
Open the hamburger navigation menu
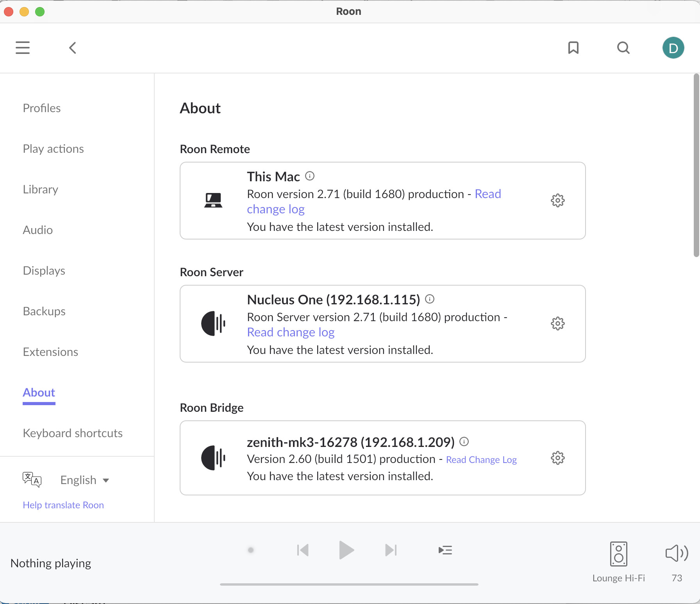click(23, 48)
